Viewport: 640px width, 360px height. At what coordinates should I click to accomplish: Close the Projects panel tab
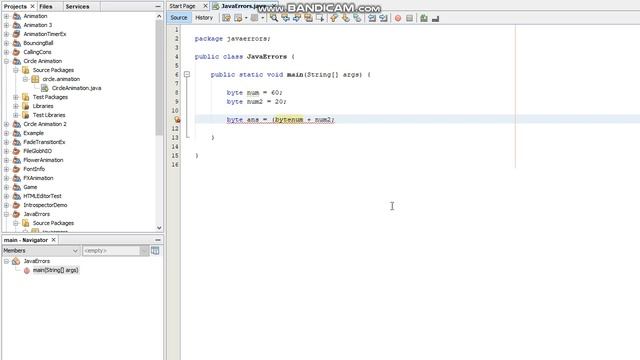click(x=33, y=7)
